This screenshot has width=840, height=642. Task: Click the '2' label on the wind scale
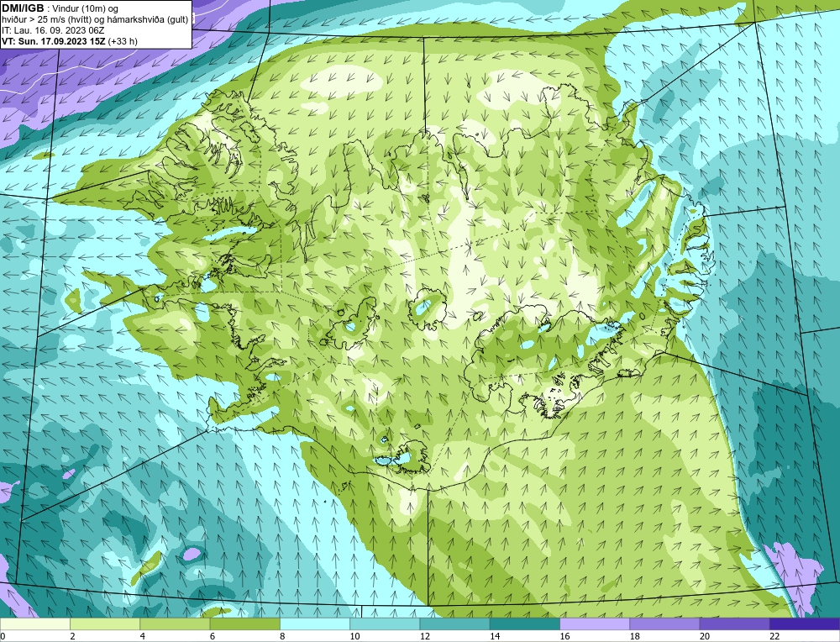click(x=72, y=636)
